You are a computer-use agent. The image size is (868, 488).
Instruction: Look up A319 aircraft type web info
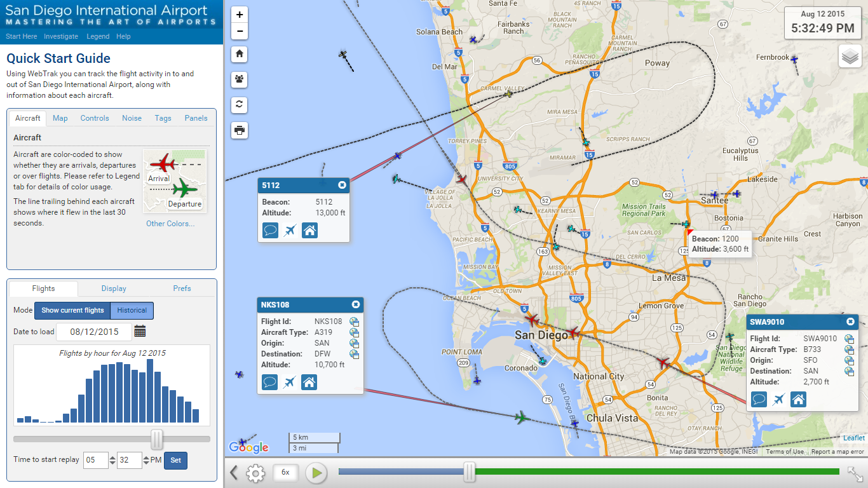click(355, 332)
